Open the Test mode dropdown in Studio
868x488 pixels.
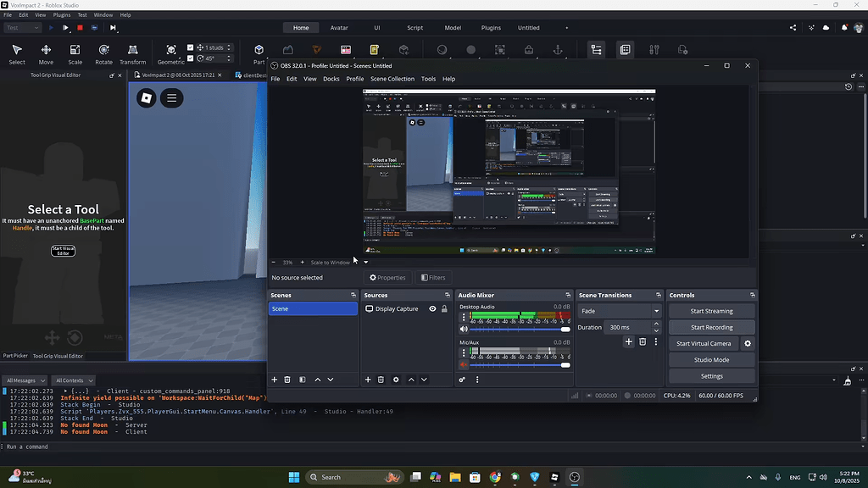[22, 28]
